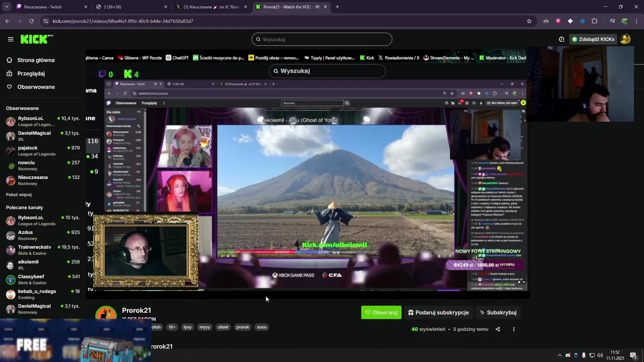Screen dimensions: 644x362
Task: Open RybsonLoL channel under Obserwowane
Action: click(43, 121)
